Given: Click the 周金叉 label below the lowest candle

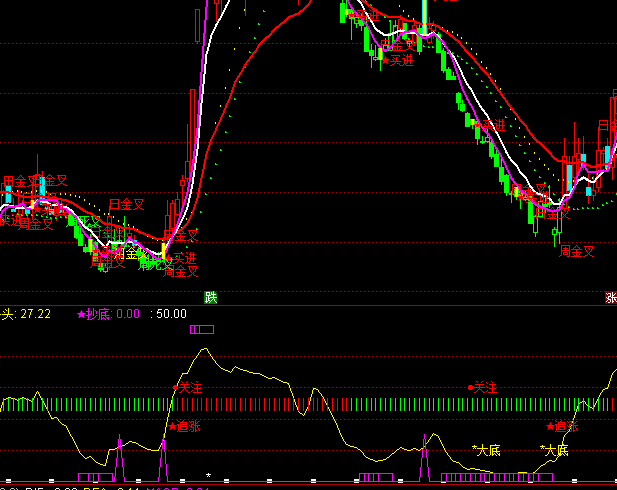Looking at the screenshot, I should [x=577, y=251].
